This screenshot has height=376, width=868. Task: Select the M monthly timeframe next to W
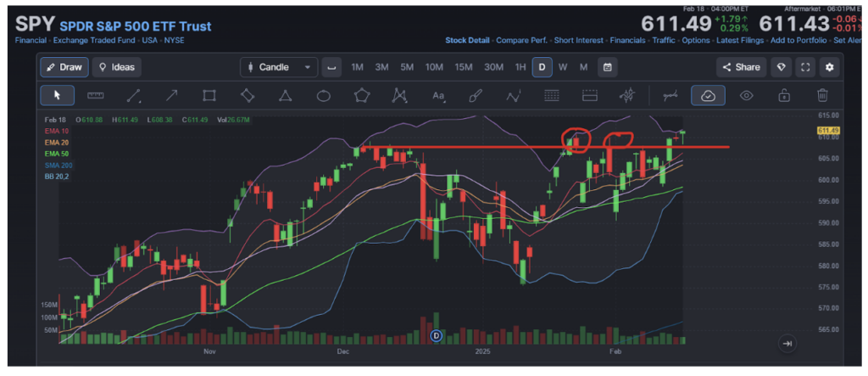583,67
